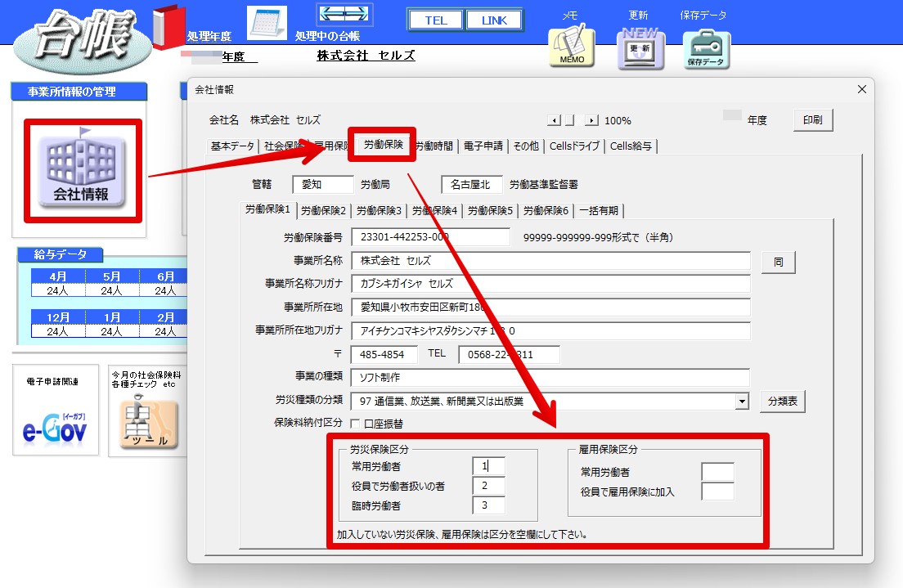Viewport: 903px width, 588px height.
Task: Click the 役員で雇用保険に加入 field
Action: click(717, 491)
